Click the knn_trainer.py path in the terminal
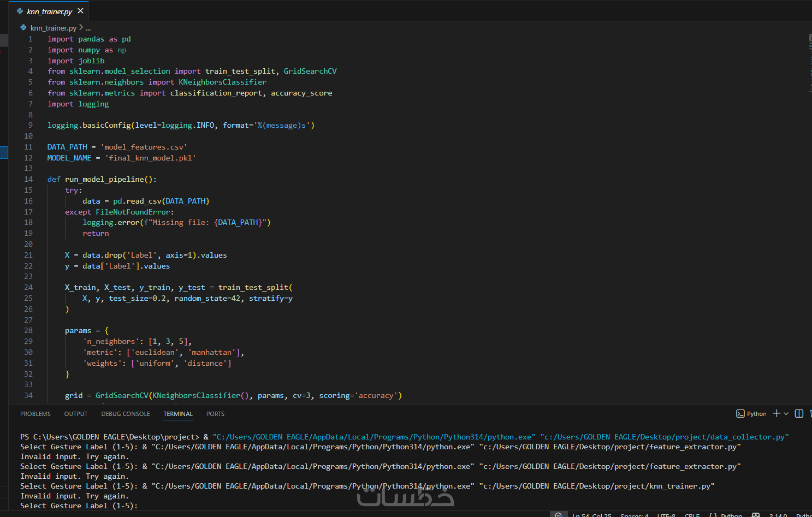The image size is (812, 517). coord(597,486)
